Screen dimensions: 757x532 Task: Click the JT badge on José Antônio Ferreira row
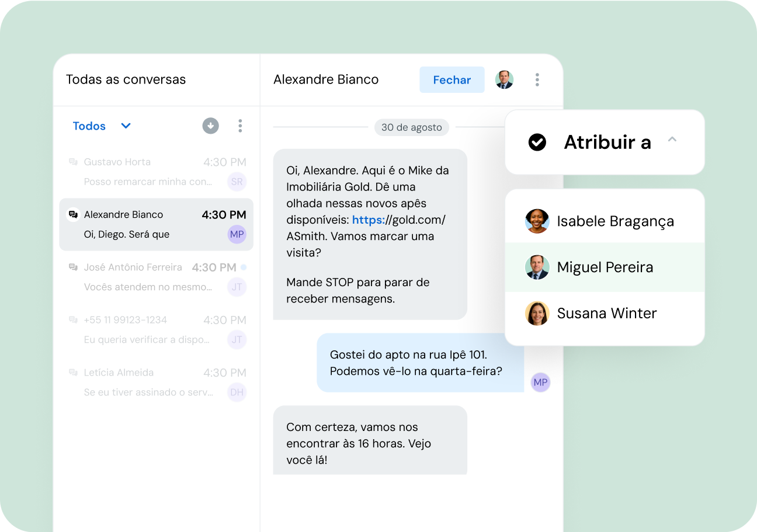pyautogui.click(x=237, y=287)
